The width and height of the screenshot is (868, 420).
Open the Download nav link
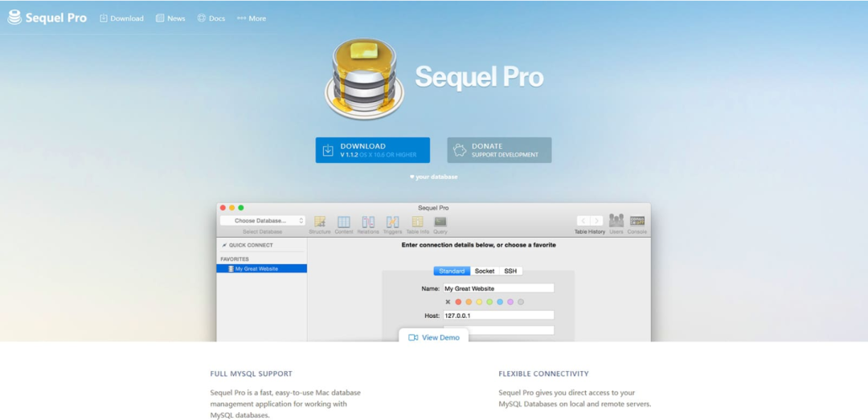tap(122, 18)
